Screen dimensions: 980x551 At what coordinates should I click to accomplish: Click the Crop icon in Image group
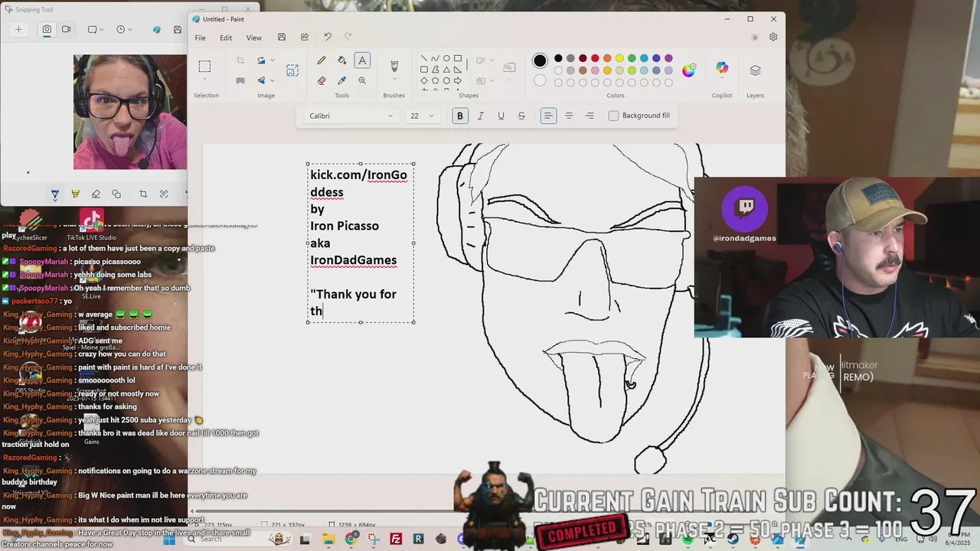point(240,60)
